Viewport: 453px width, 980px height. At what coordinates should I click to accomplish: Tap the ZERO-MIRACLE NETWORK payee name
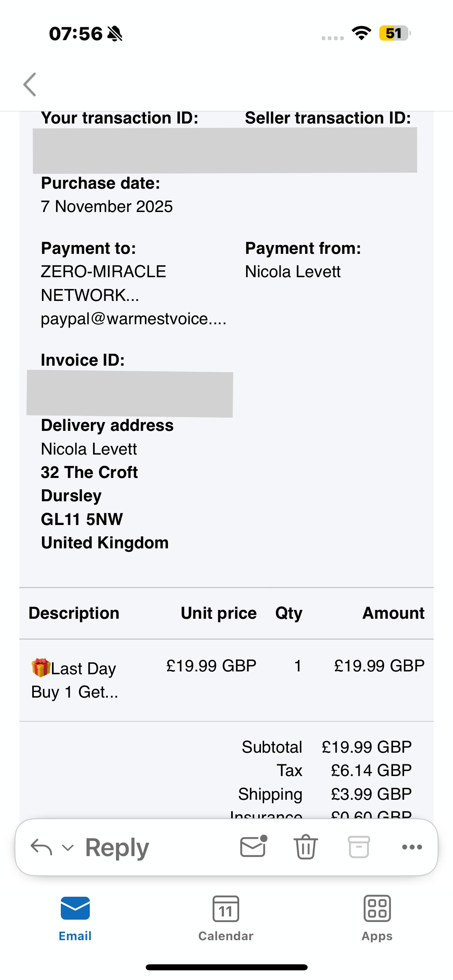click(103, 283)
